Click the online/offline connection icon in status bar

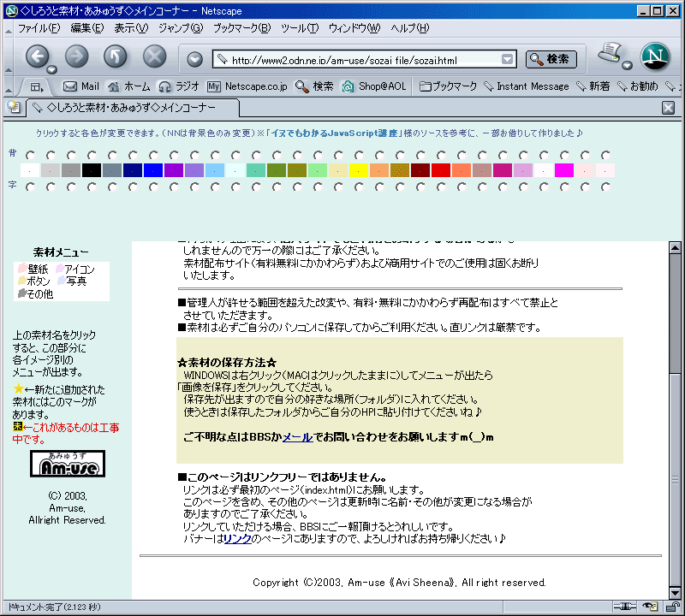[624, 607]
